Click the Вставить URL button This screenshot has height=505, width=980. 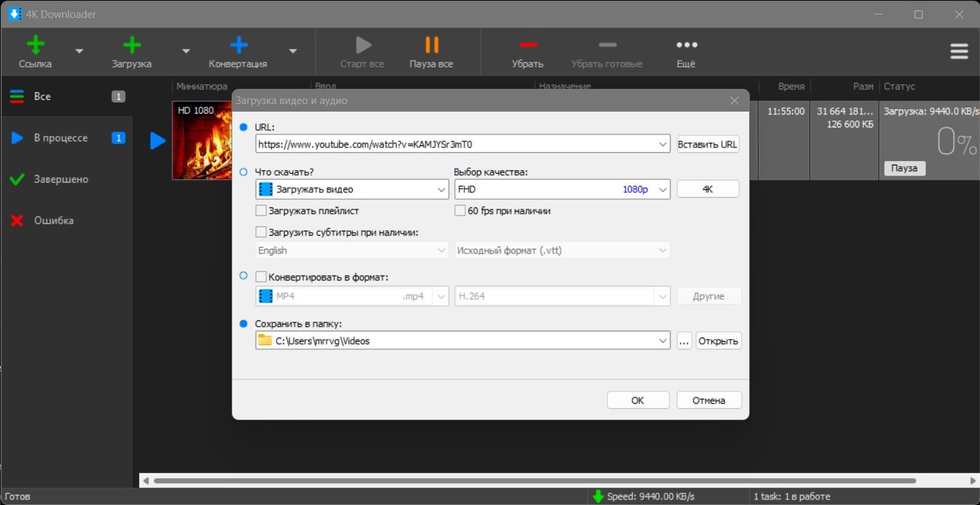708,144
